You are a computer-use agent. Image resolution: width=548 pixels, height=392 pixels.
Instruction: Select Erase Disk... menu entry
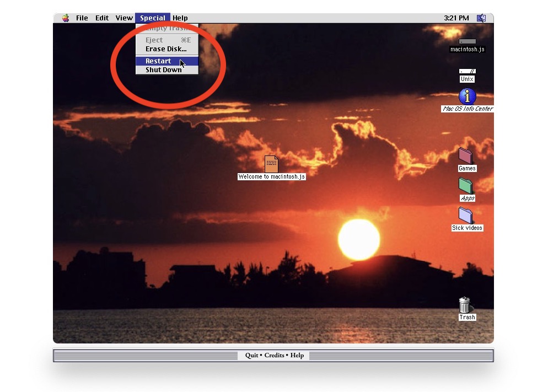[166, 49]
